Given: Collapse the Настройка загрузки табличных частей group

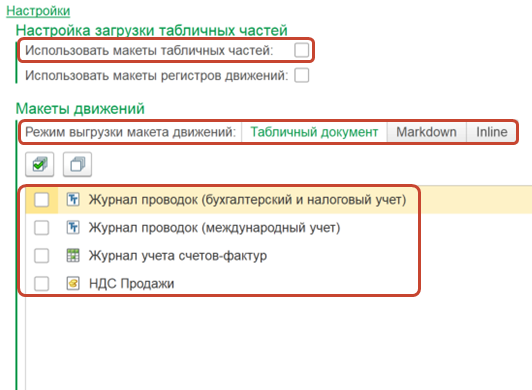Looking at the screenshot, I should click(152, 30).
